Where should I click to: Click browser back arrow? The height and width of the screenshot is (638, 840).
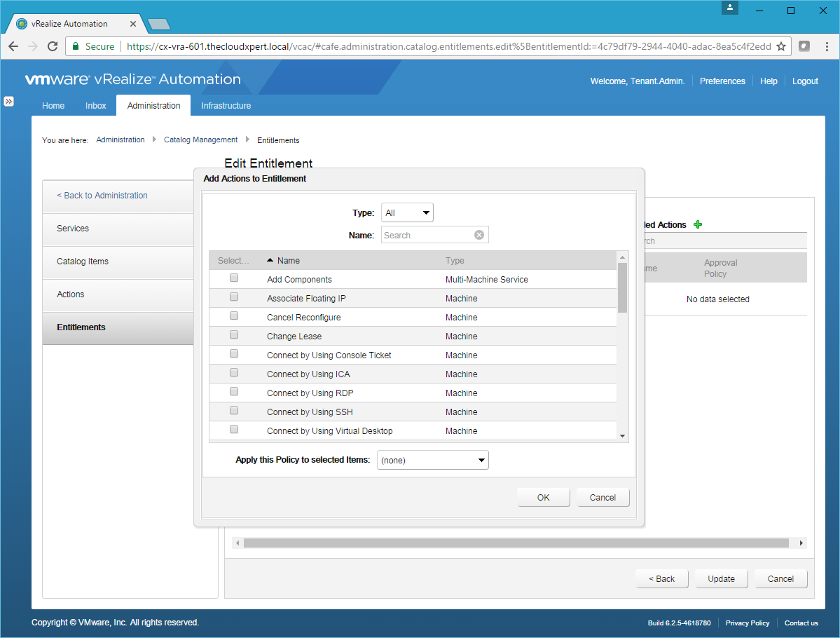13,46
